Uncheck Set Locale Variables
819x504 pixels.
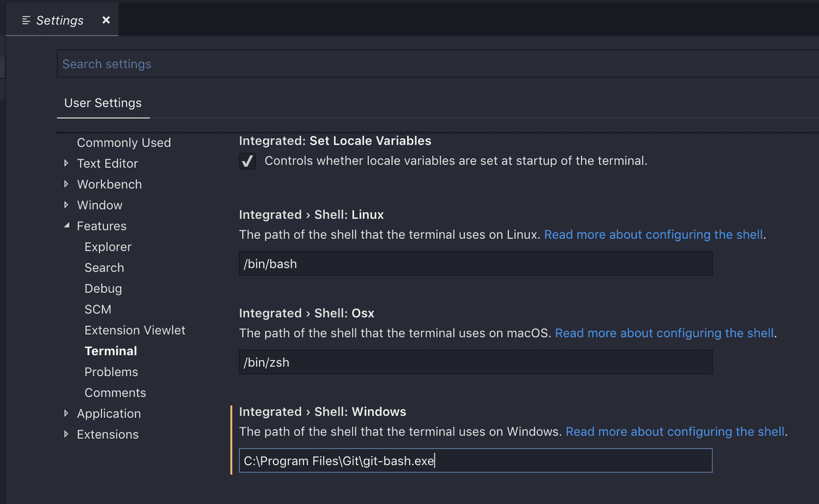(247, 161)
